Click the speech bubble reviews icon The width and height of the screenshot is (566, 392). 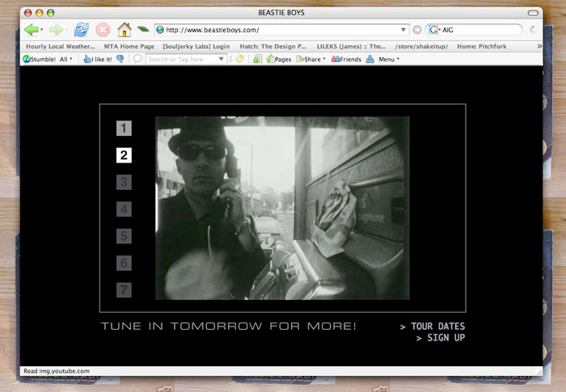click(x=137, y=59)
